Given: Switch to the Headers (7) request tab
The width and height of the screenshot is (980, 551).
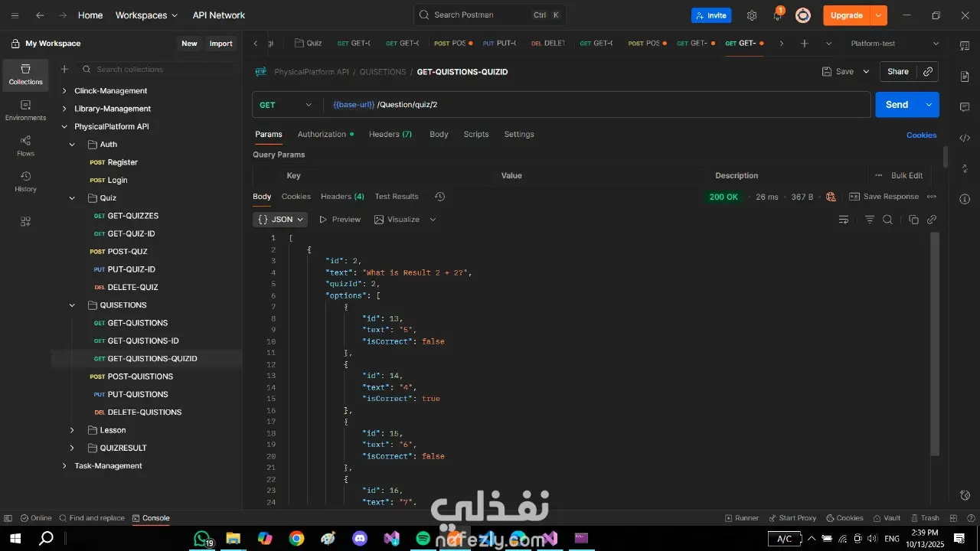Looking at the screenshot, I should pos(390,134).
